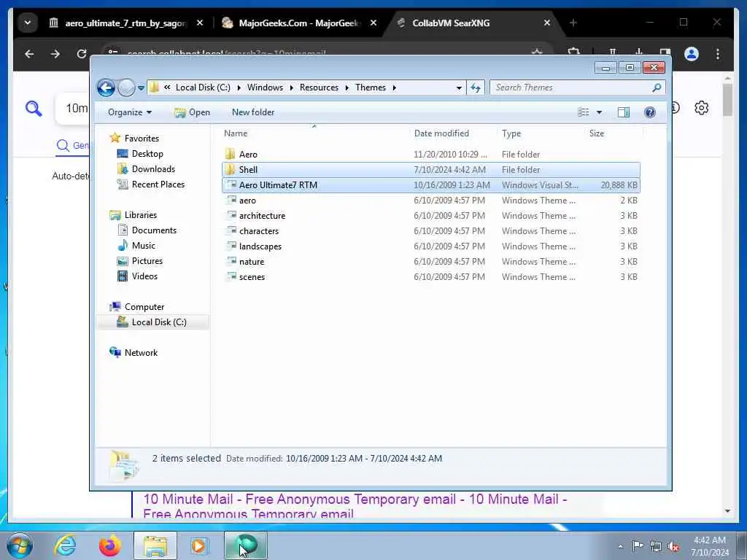Image resolution: width=747 pixels, height=560 pixels.
Task: Click Windows in address breadcrumb
Action: coord(265,87)
